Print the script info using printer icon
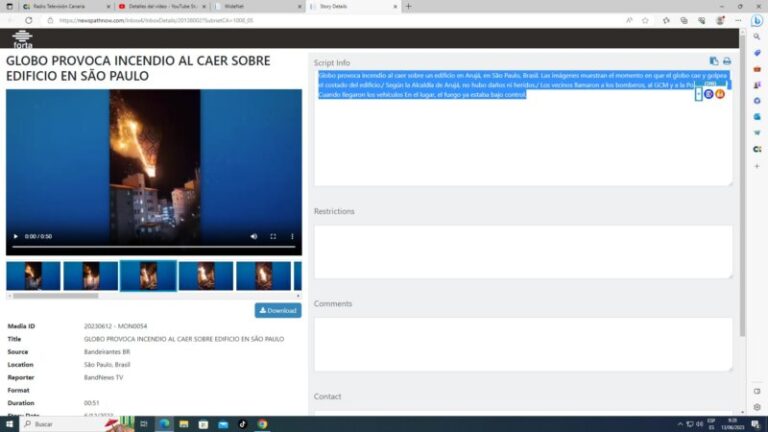 (x=727, y=61)
